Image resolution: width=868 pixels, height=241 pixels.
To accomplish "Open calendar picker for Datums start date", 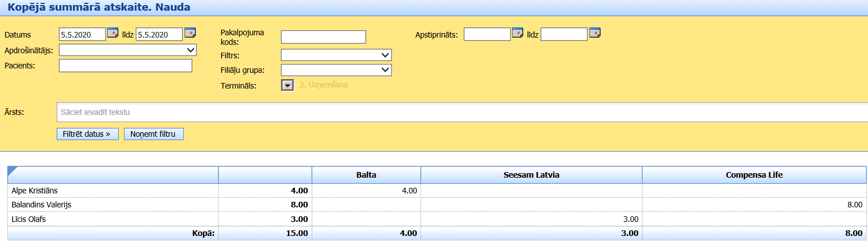I will click(113, 33).
